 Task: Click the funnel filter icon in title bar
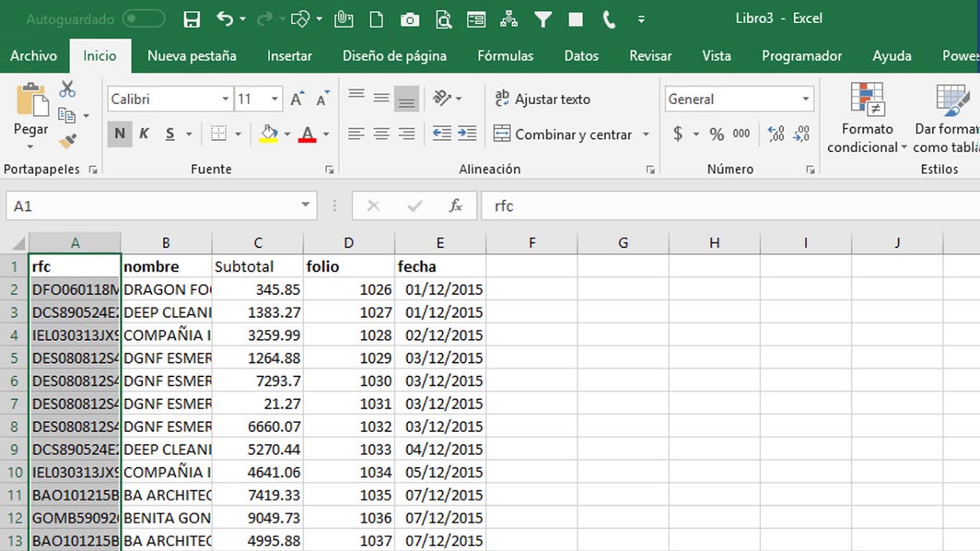pos(543,19)
